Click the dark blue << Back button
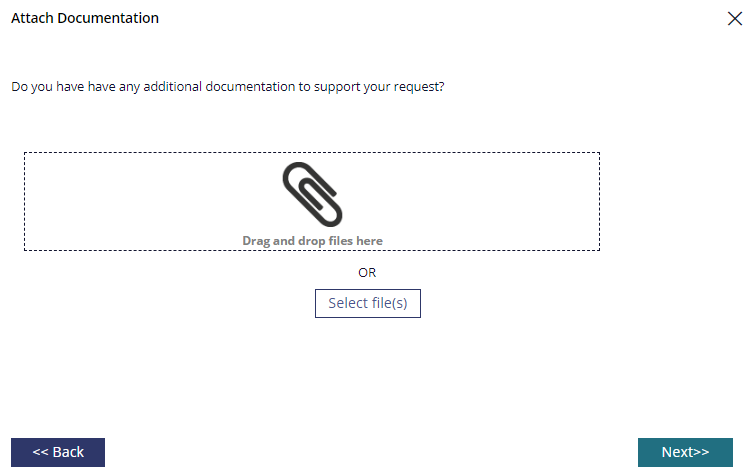 (x=58, y=452)
